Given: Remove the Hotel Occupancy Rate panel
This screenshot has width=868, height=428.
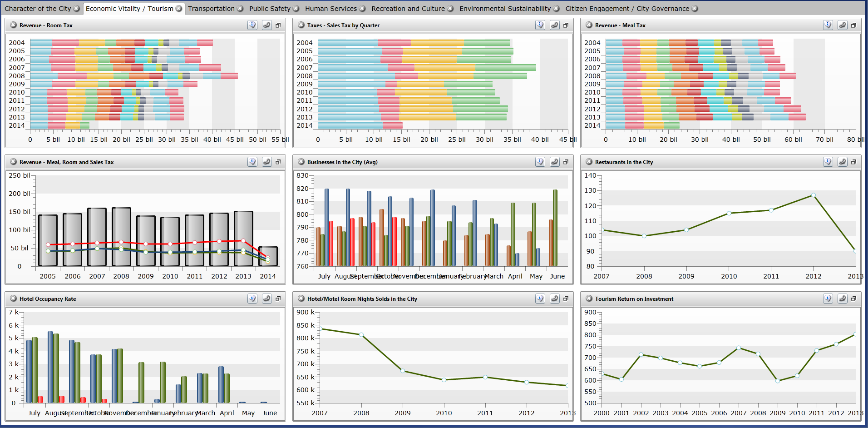Looking at the screenshot, I should (x=13, y=299).
